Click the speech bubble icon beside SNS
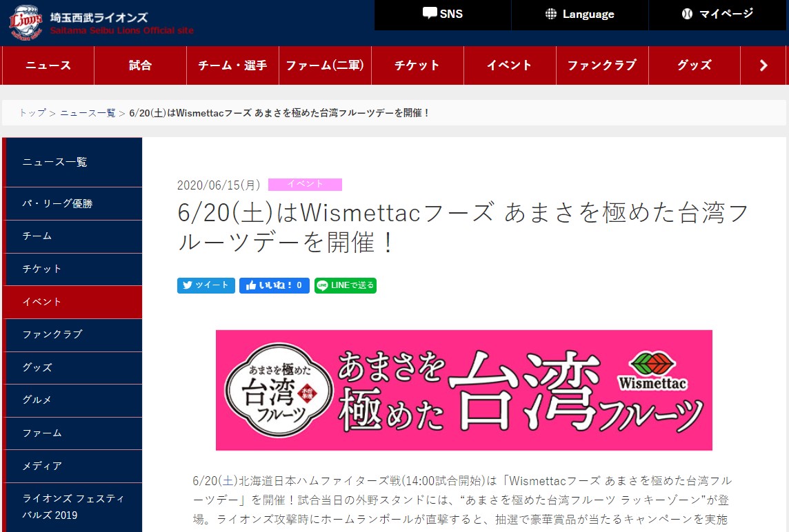 [x=430, y=14]
